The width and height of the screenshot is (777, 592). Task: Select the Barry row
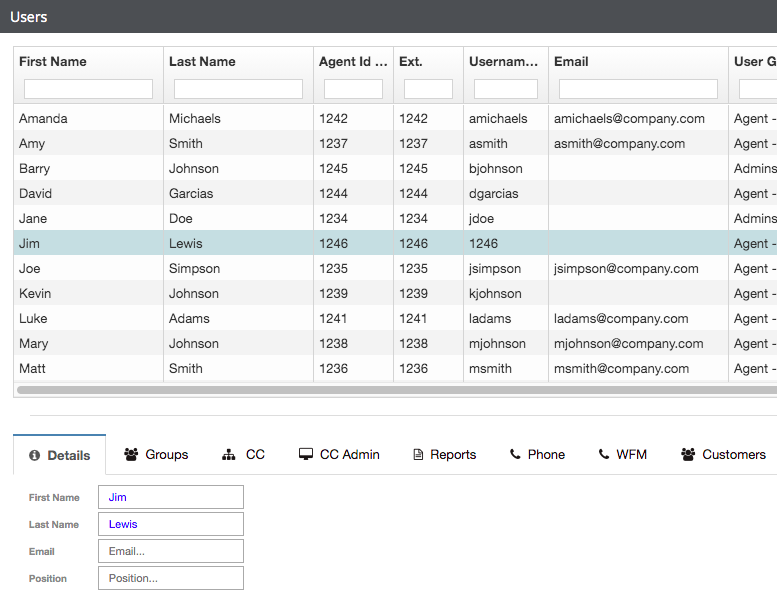(x=395, y=168)
